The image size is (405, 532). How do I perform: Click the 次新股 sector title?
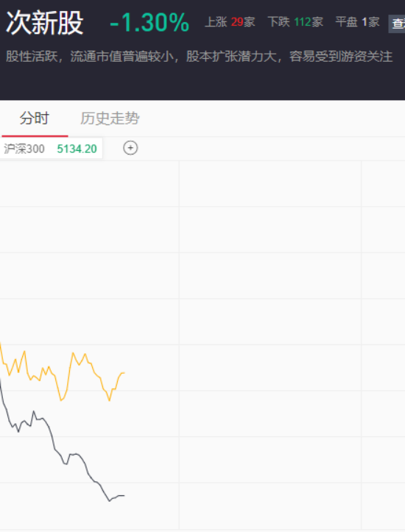(45, 22)
